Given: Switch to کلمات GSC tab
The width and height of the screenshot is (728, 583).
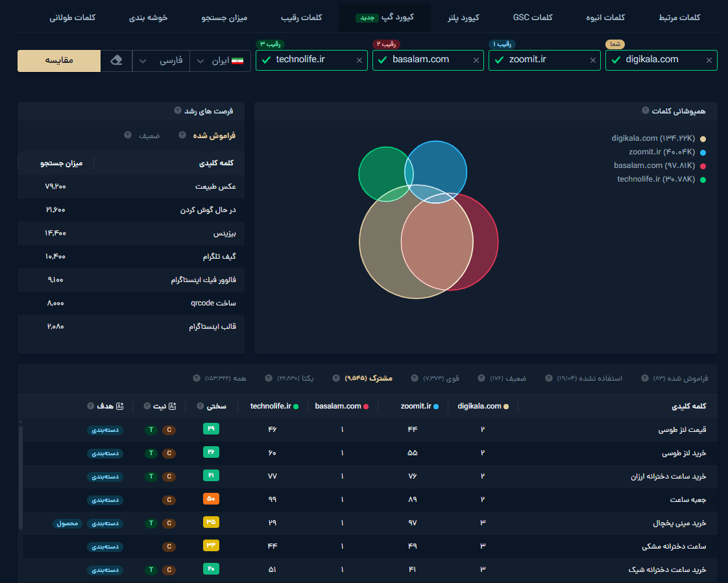Looking at the screenshot, I should pos(533,17).
